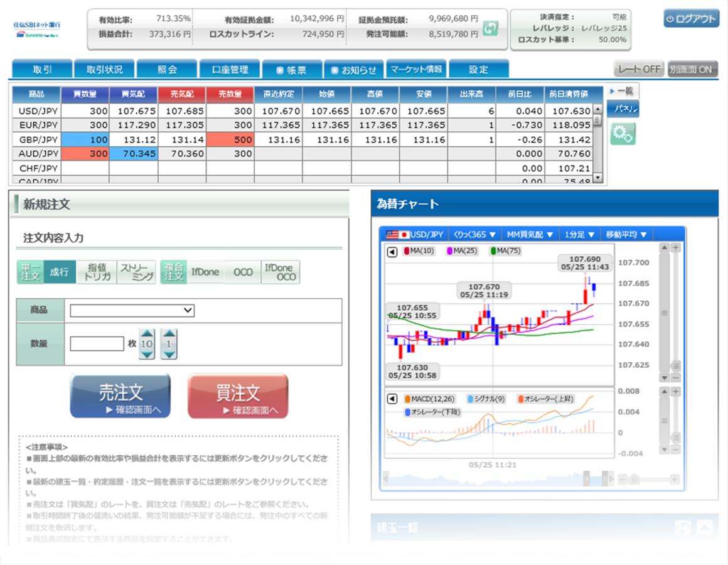728x565 pixels.
Task: Toggle MA(25) line visibility
Action: click(462, 250)
